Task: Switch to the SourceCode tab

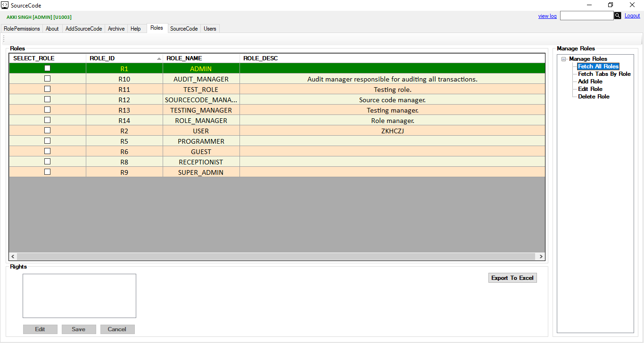Action: coord(184,29)
